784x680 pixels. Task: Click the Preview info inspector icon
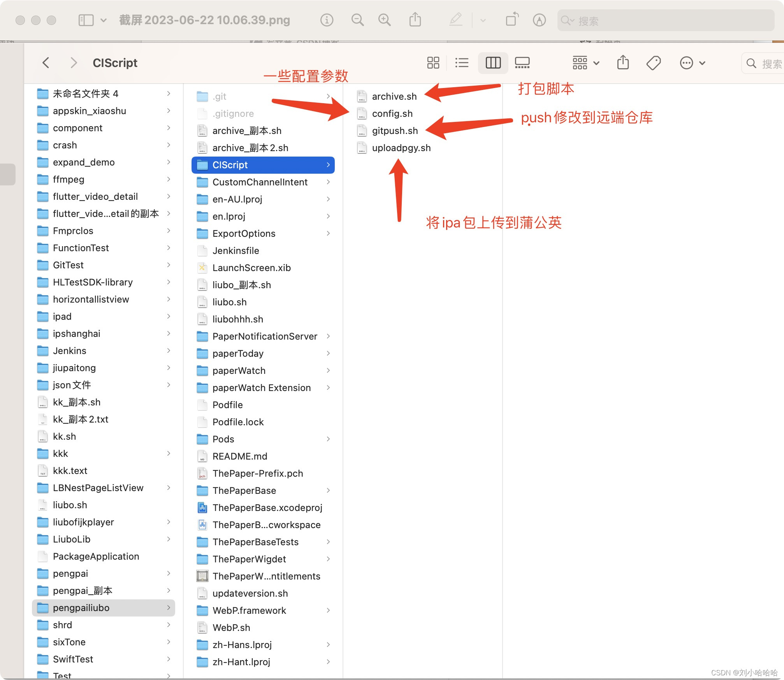point(327,20)
